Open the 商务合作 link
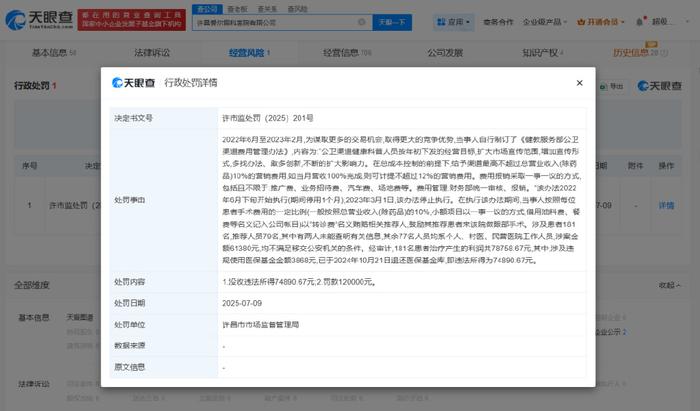 (x=498, y=22)
